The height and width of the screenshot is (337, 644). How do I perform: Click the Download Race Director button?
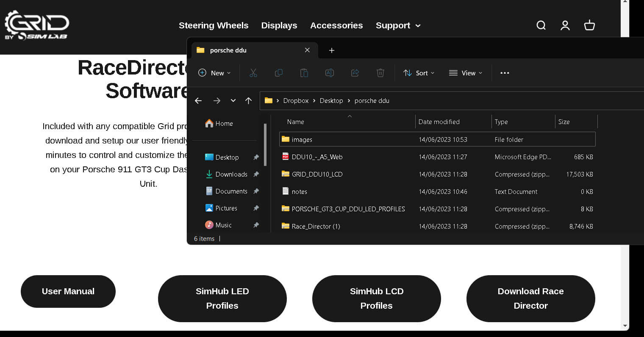coord(530,298)
